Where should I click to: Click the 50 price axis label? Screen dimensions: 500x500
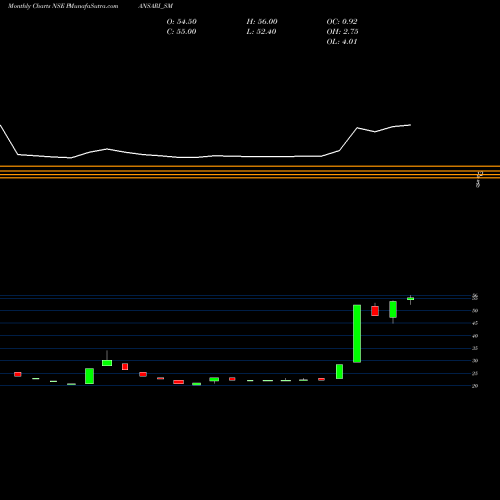coord(475,311)
